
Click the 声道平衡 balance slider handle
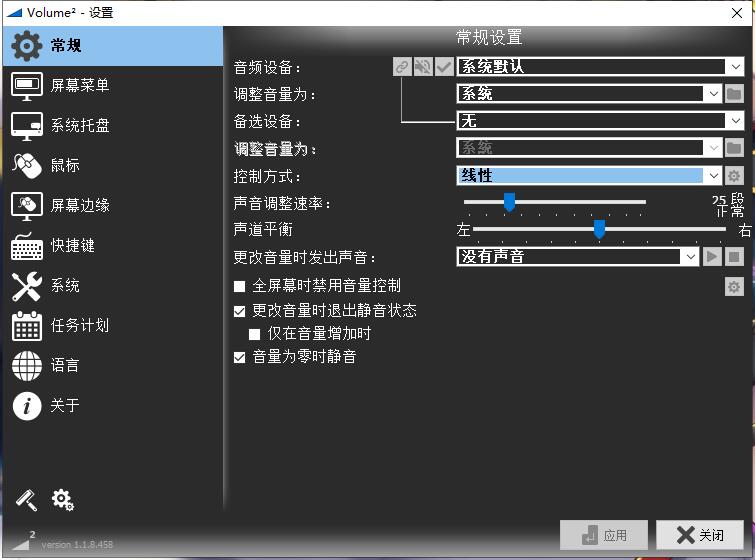pyautogui.click(x=599, y=230)
